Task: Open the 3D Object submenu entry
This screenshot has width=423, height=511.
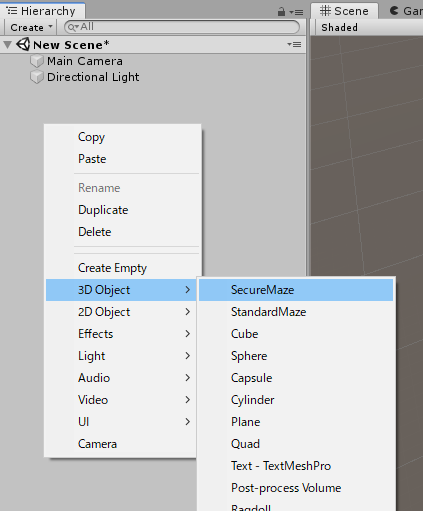Action: [x=121, y=290]
